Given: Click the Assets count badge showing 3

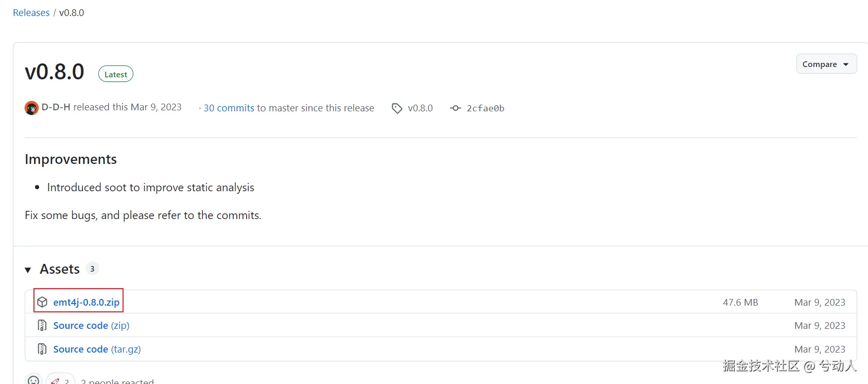Looking at the screenshot, I should 92,269.
